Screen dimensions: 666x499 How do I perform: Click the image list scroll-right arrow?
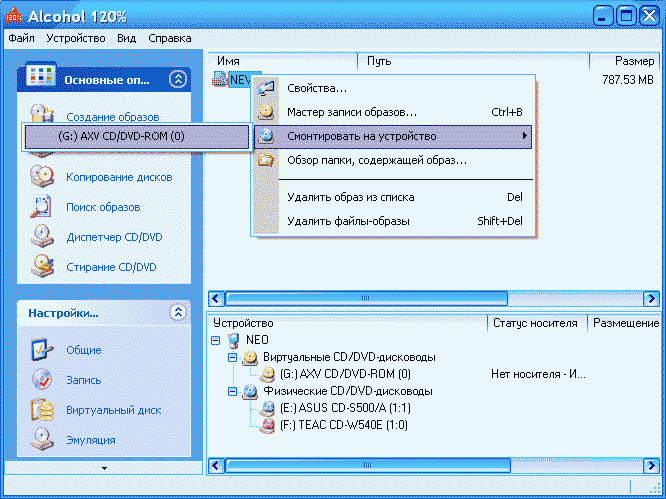pos(652,298)
